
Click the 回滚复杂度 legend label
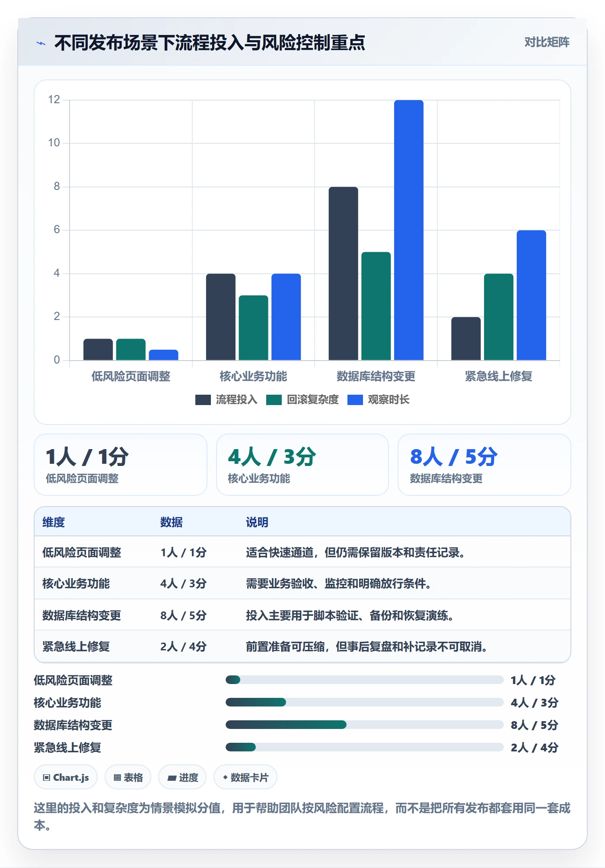pyautogui.click(x=313, y=400)
